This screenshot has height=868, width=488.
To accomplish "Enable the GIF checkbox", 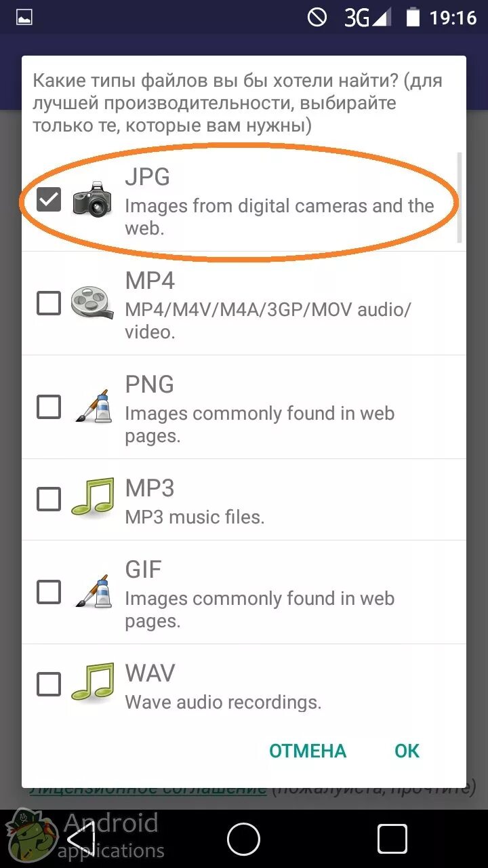I will coord(49,592).
